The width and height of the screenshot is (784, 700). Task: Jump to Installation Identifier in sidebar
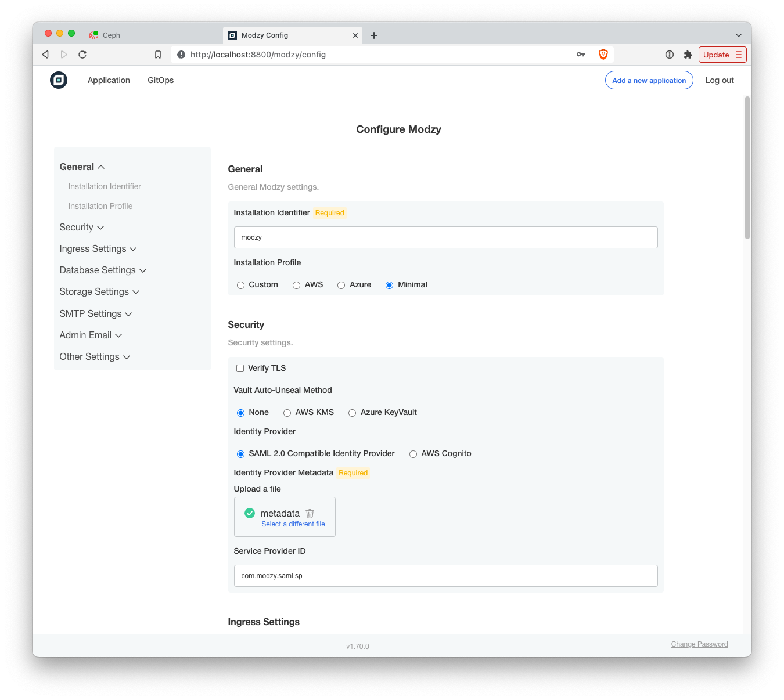click(x=105, y=186)
